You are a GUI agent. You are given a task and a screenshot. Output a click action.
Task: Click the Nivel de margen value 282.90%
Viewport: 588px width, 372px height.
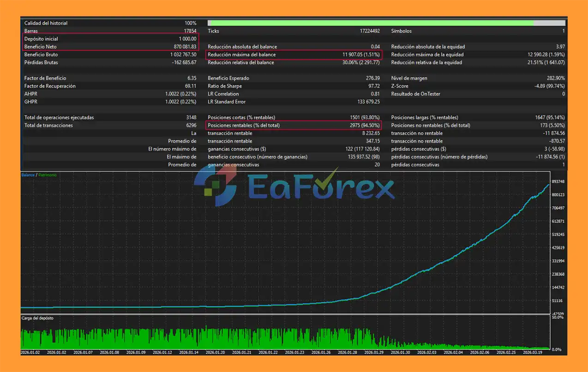pyautogui.click(x=554, y=78)
